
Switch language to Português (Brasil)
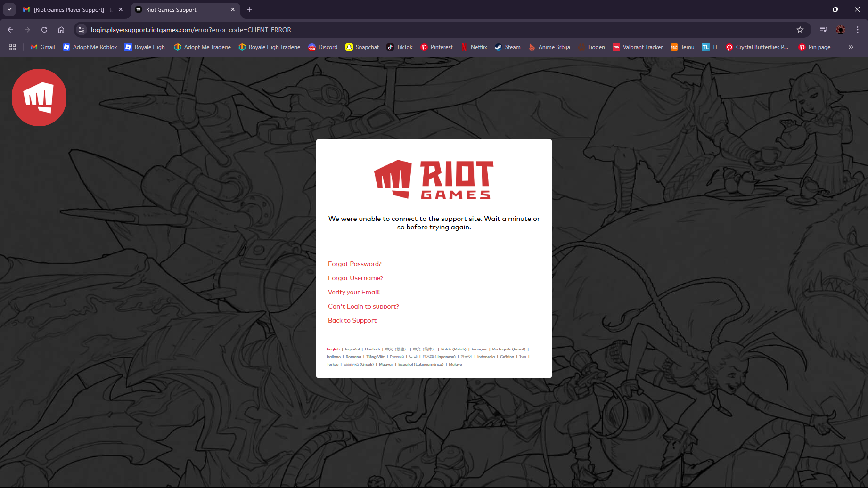[x=509, y=349]
